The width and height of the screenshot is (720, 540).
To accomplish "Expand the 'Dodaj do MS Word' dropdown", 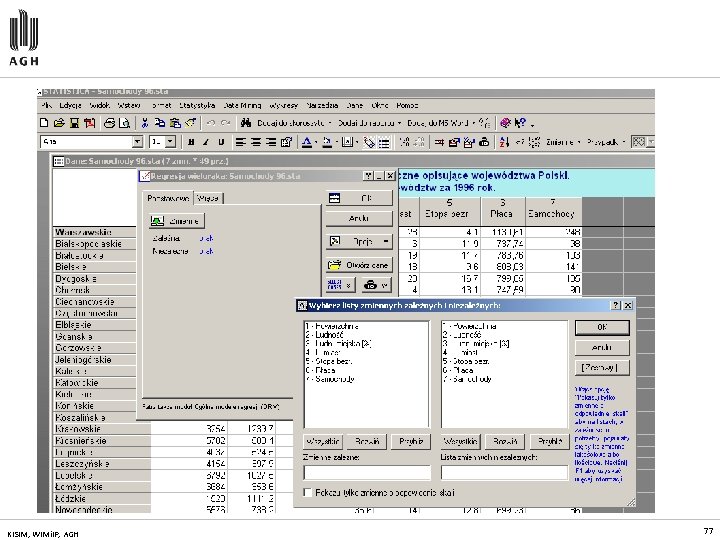I will coord(473,123).
